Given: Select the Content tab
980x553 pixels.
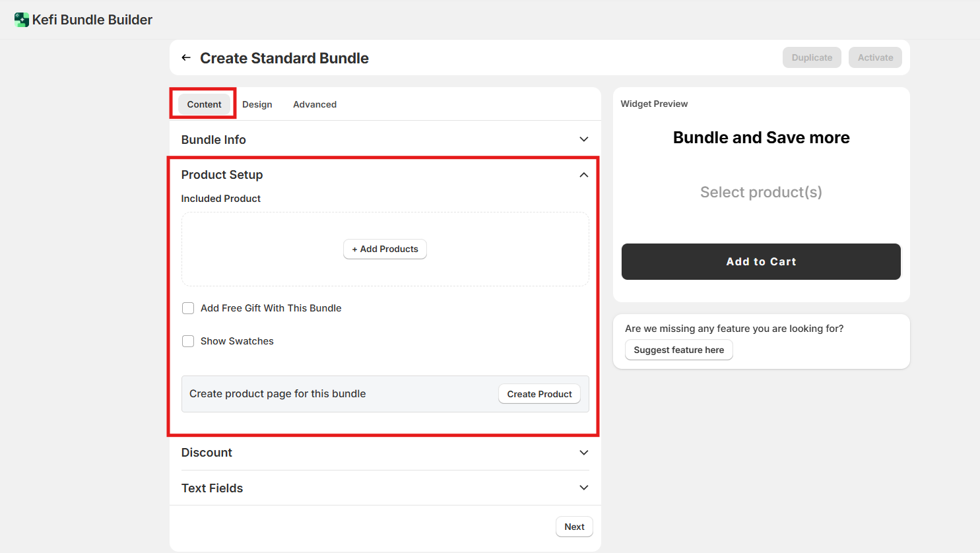Looking at the screenshot, I should click(x=204, y=104).
